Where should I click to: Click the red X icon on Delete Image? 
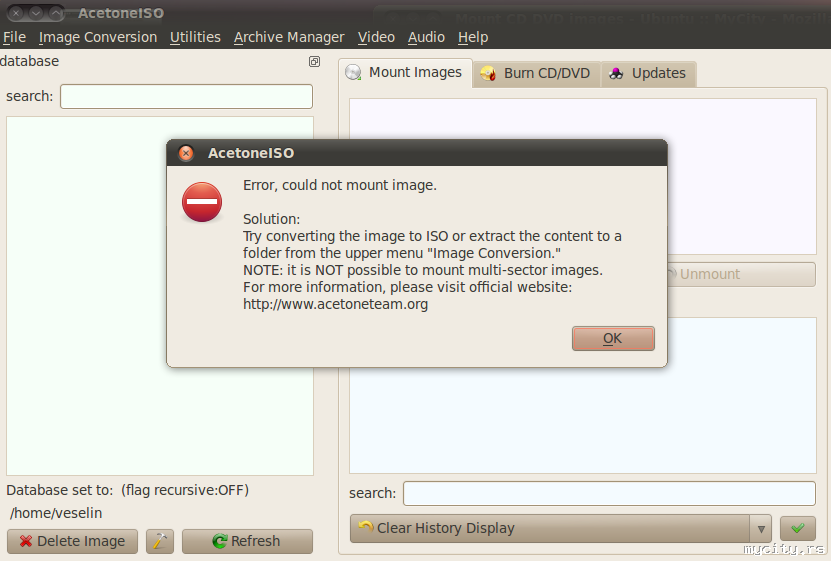(25, 541)
